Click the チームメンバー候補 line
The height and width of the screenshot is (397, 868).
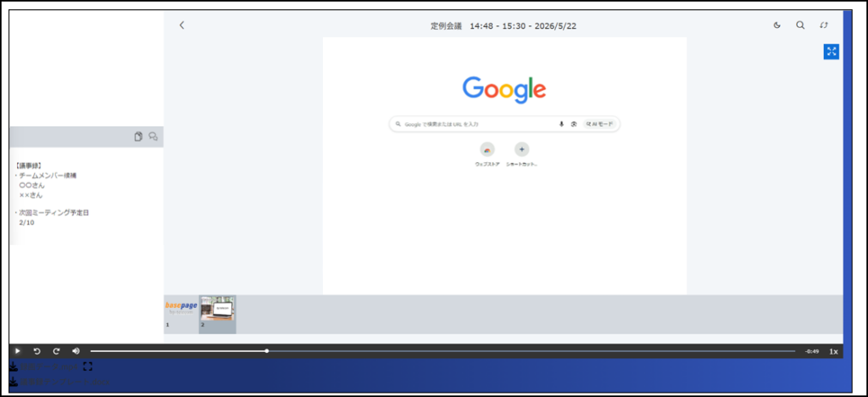tap(47, 176)
